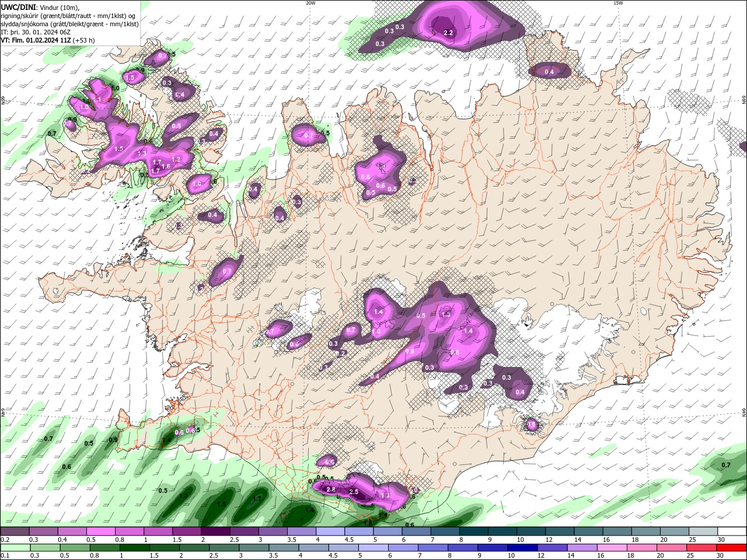Pick the palest green 0.1 rain legend swatch
Image resolution: width=747 pixels, height=560 pixels.
[x=15, y=548]
